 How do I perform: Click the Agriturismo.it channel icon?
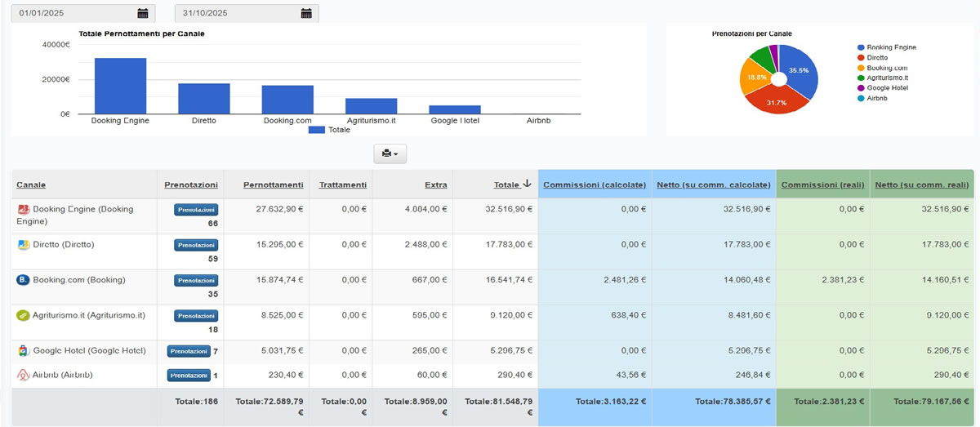(24, 315)
